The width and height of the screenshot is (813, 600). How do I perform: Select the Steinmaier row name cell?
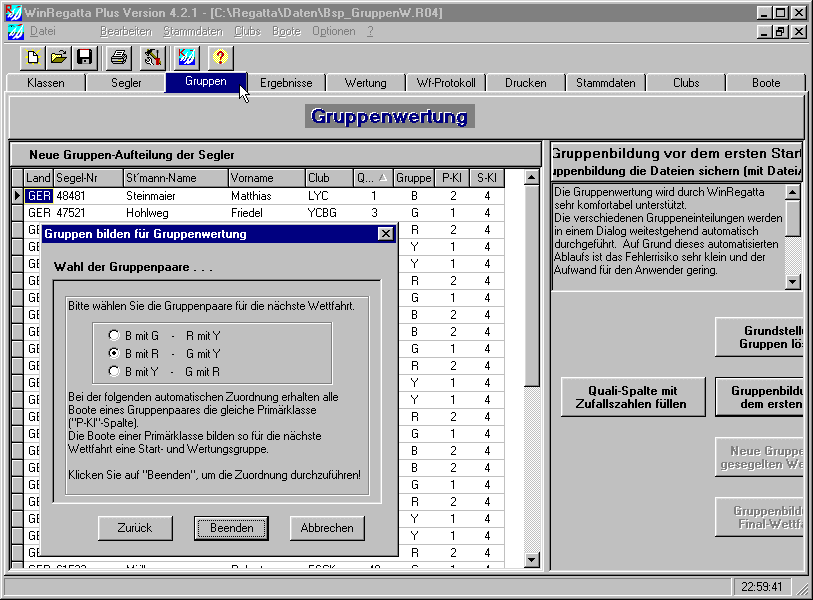(173, 196)
